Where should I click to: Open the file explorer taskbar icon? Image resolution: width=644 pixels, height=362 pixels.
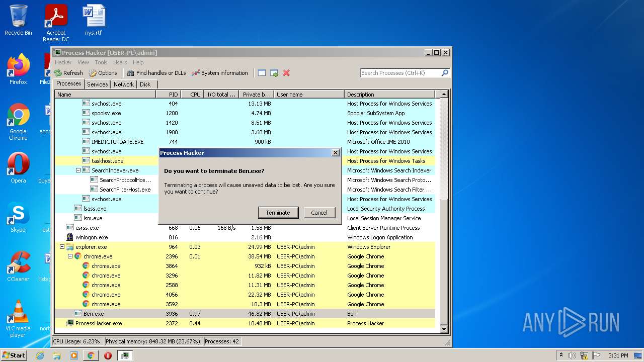(x=57, y=355)
